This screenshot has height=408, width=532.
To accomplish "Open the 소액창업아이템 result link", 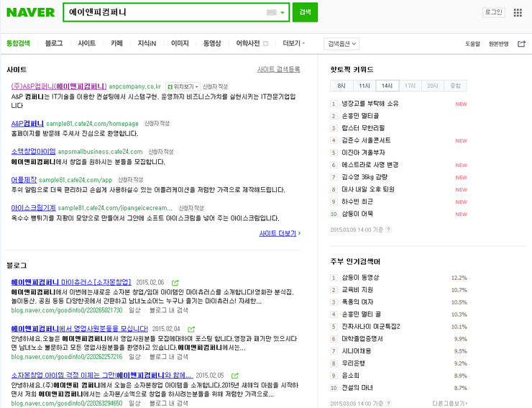I will click(x=33, y=151).
